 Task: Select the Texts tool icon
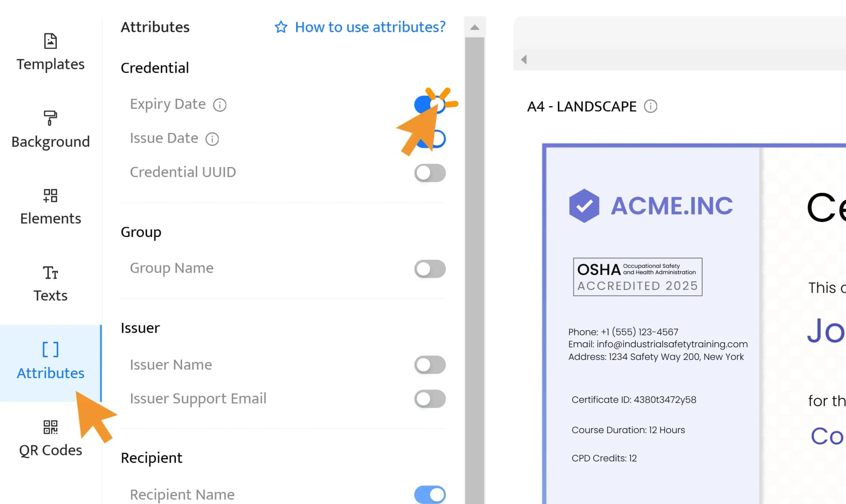[50, 273]
